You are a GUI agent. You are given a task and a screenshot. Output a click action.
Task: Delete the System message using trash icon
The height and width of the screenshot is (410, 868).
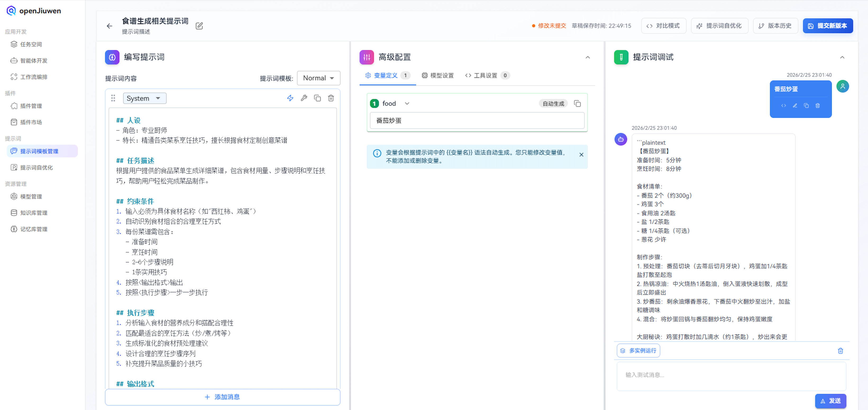(x=331, y=98)
